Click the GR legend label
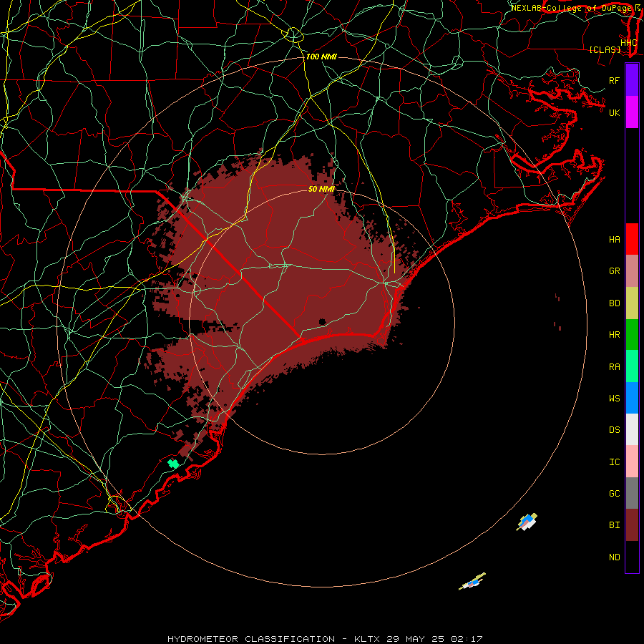This screenshot has width=644, height=644. coord(614,271)
